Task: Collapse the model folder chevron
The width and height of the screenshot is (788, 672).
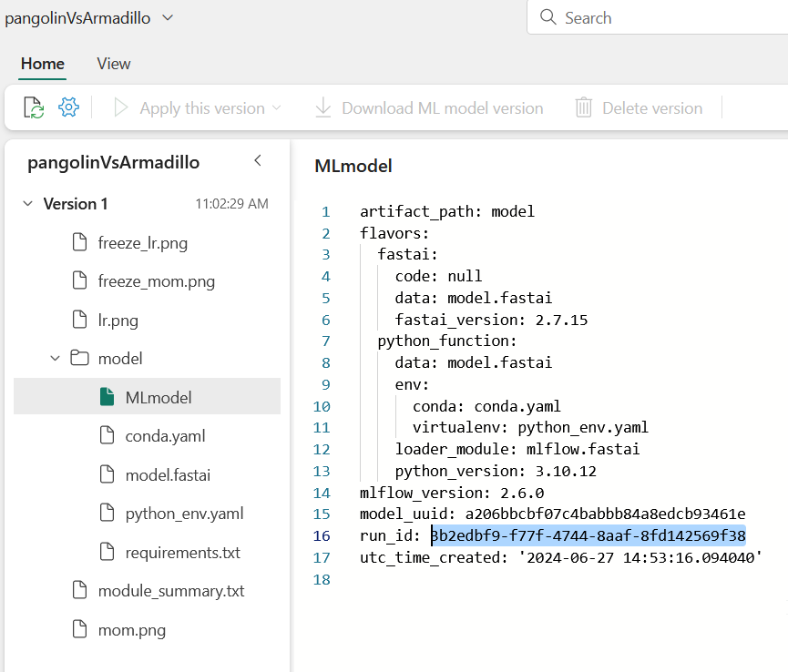Action: coord(55,358)
